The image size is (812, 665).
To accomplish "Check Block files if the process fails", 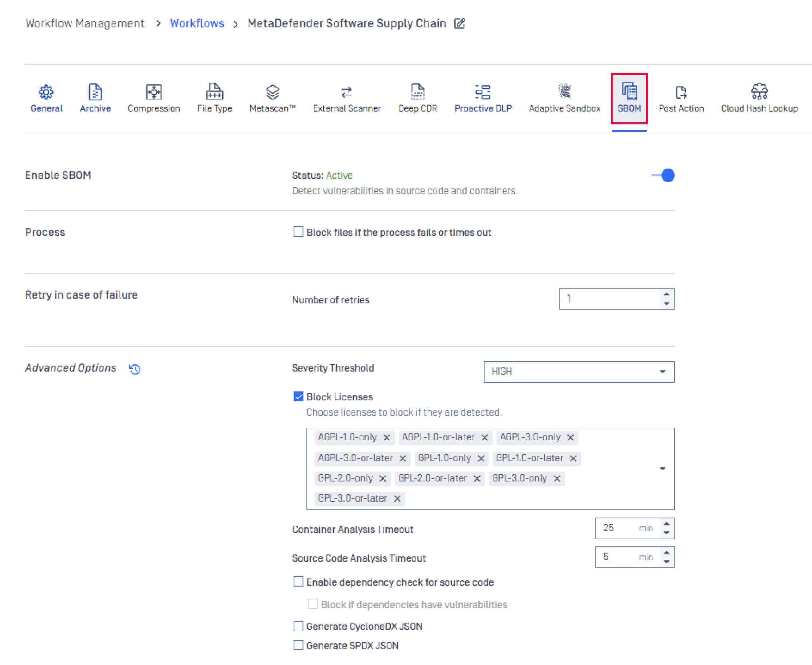I will 298,232.
